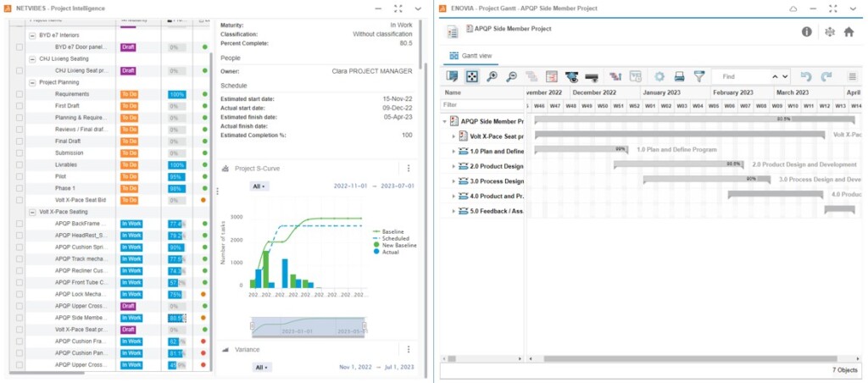
Task: Collapse the Project Planning group
Action: [x=33, y=82]
